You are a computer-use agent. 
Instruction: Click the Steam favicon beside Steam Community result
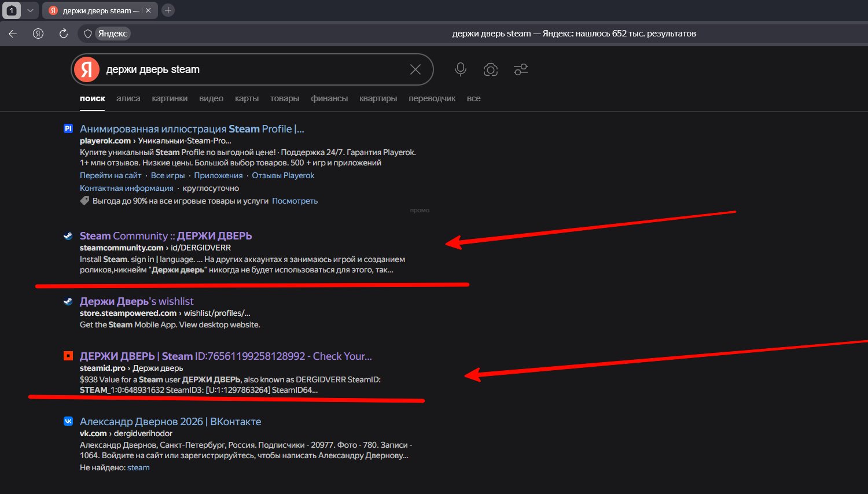pos(68,235)
